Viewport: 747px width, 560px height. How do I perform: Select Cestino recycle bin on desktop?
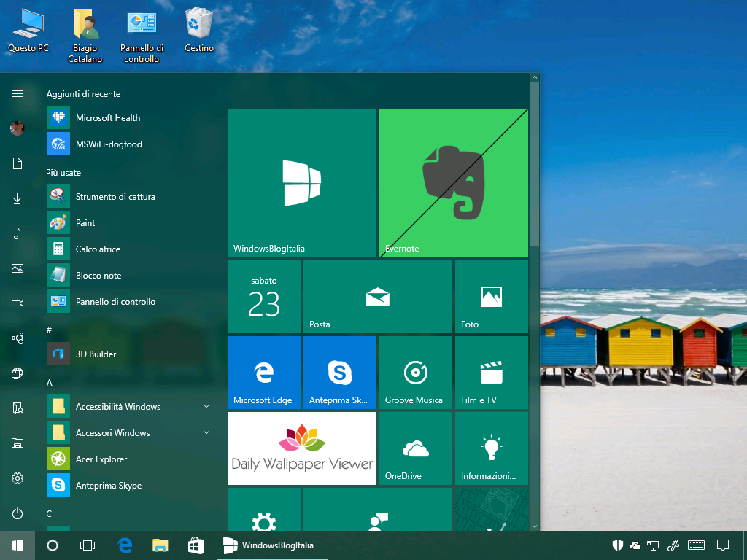pos(199,30)
